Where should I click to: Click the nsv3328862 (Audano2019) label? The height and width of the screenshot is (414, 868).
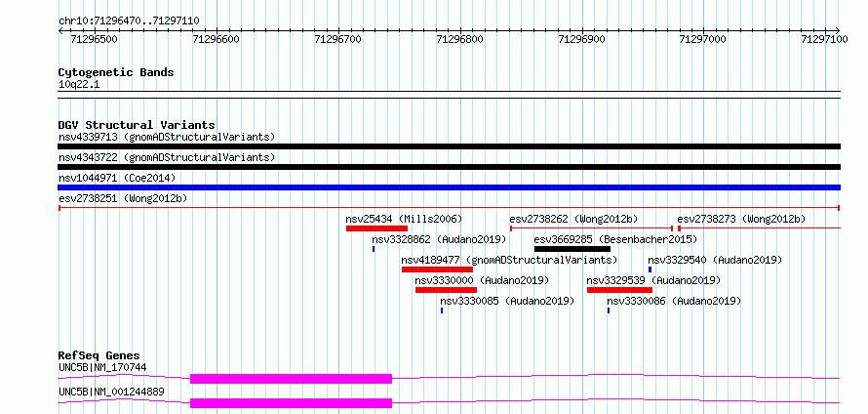pos(439,239)
